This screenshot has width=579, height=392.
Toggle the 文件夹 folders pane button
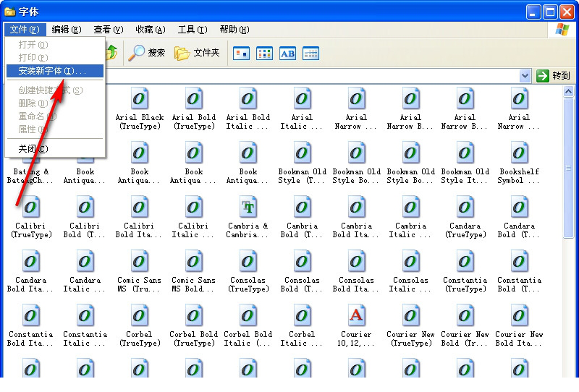(197, 53)
